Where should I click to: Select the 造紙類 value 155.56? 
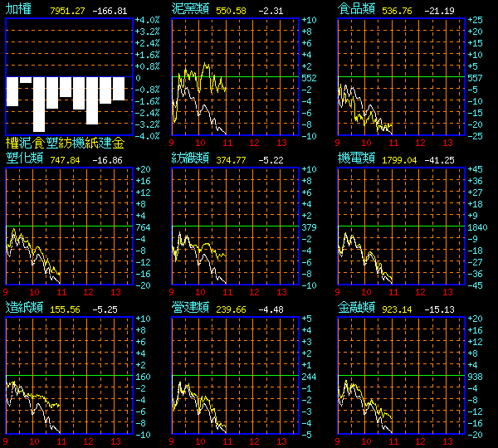(x=65, y=309)
